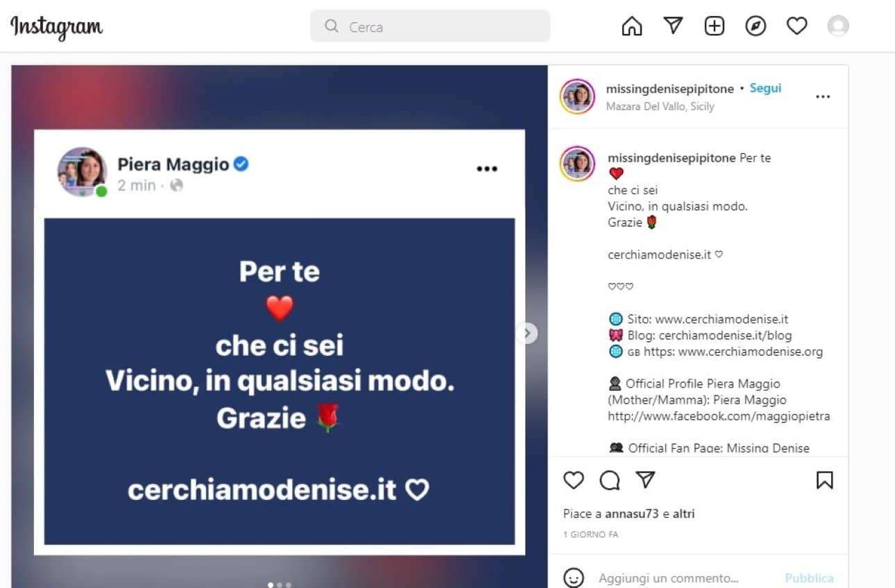Image resolution: width=895 pixels, height=588 pixels.
Task: Open the emoji picker smiley icon
Action: coord(573,578)
